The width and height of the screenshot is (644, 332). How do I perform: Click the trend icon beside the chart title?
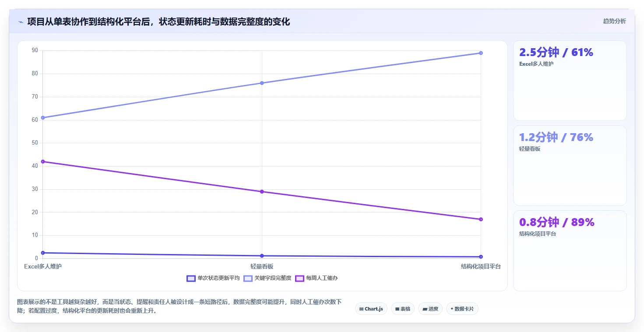[21, 22]
